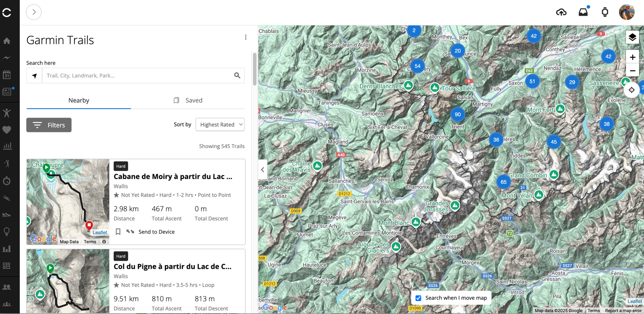Viewport: 644px width, 314px height.
Task: Click the search magnifier icon
Action: point(237,76)
